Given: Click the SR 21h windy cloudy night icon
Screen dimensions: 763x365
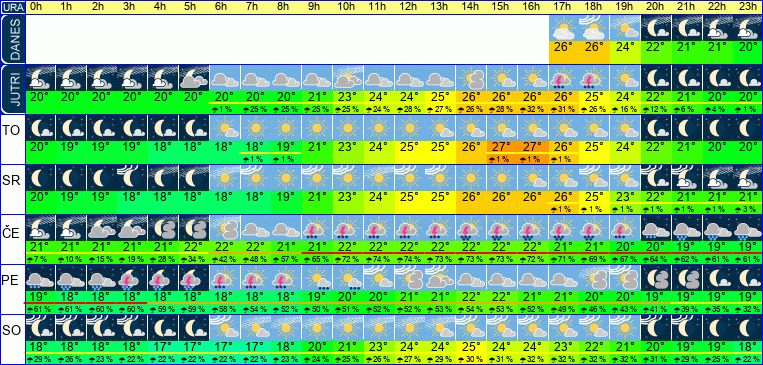Looking at the screenshot, I should [x=687, y=179].
